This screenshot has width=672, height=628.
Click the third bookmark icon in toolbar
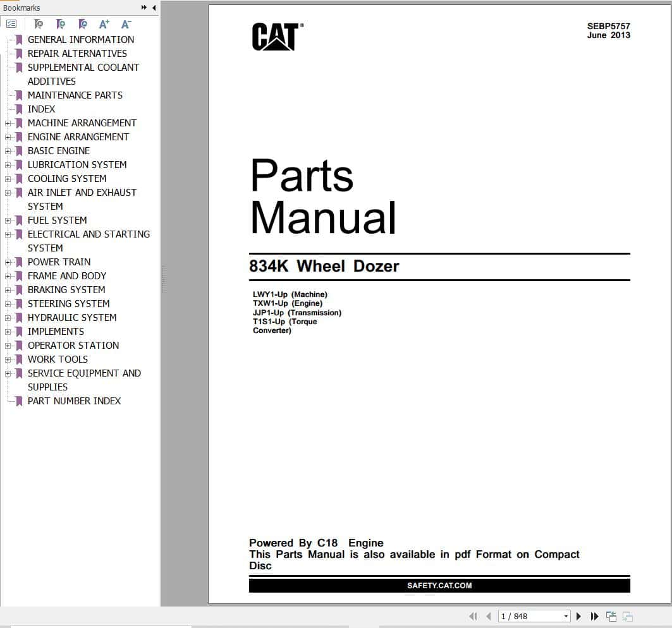[83, 24]
